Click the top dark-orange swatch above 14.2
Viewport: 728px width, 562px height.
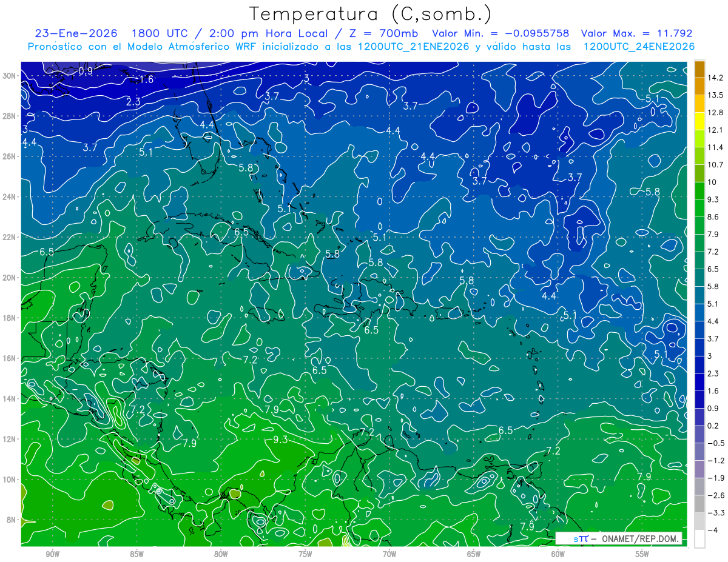coord(699,69)
